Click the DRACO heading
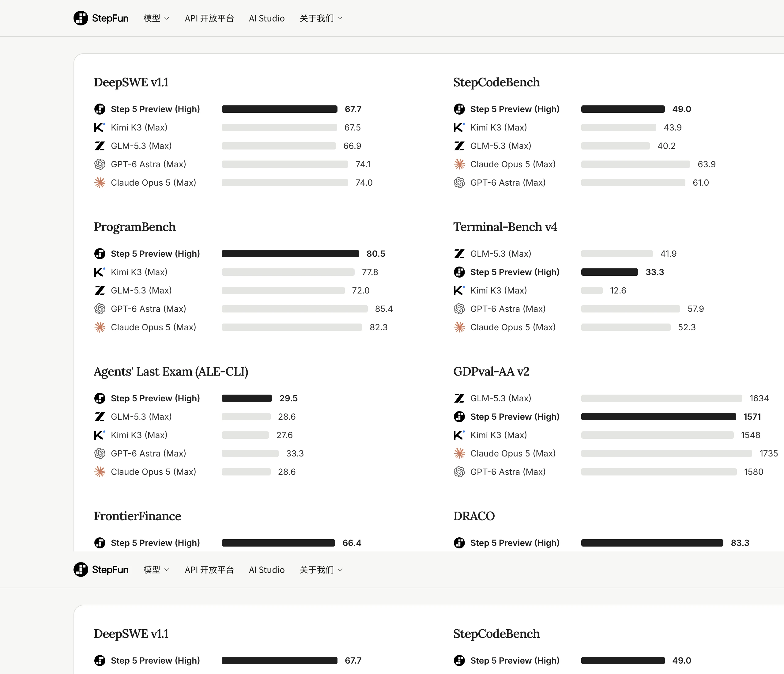Image resolution: width=784 pixels, height=674 pixels. (x=474, y=516)
